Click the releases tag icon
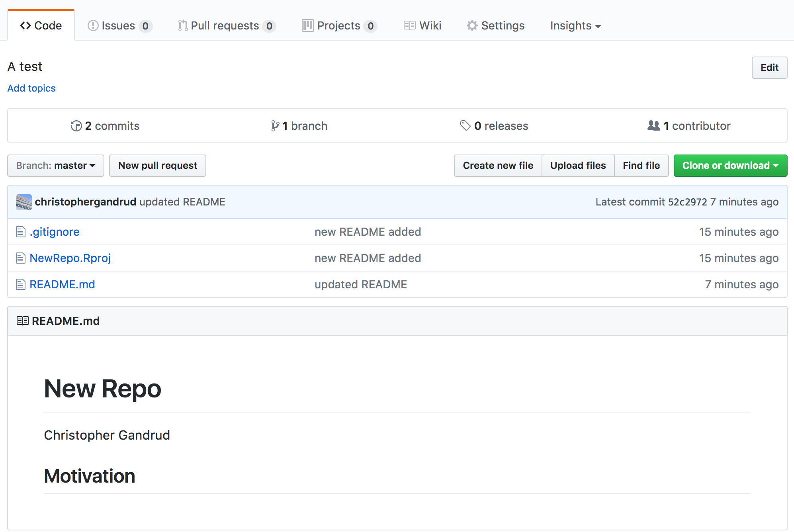The image size is (794, 532). 465,126
